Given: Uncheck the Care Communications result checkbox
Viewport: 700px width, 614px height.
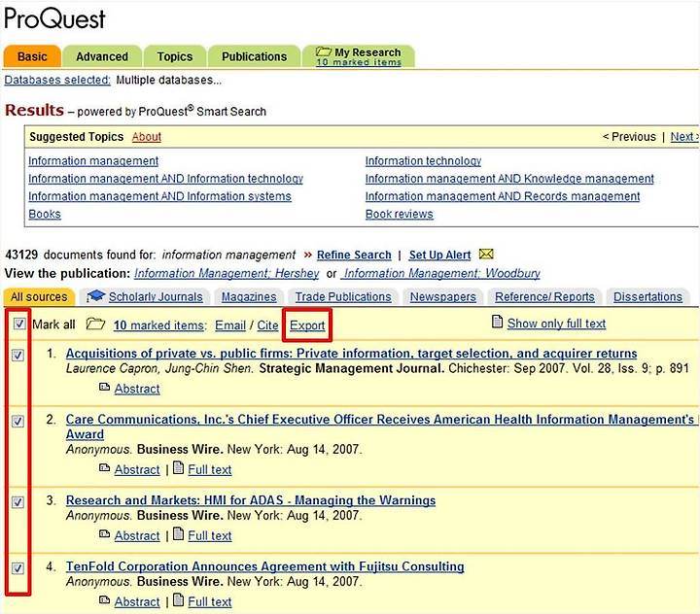Looking at the screenshot, I should tap(17, 422).
